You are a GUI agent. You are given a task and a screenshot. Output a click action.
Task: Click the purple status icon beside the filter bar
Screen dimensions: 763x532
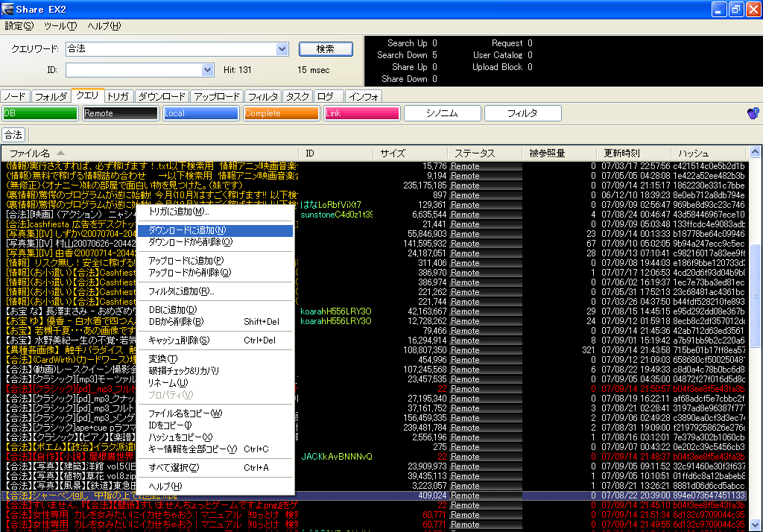pyautogui.click(x=753, y=113)
